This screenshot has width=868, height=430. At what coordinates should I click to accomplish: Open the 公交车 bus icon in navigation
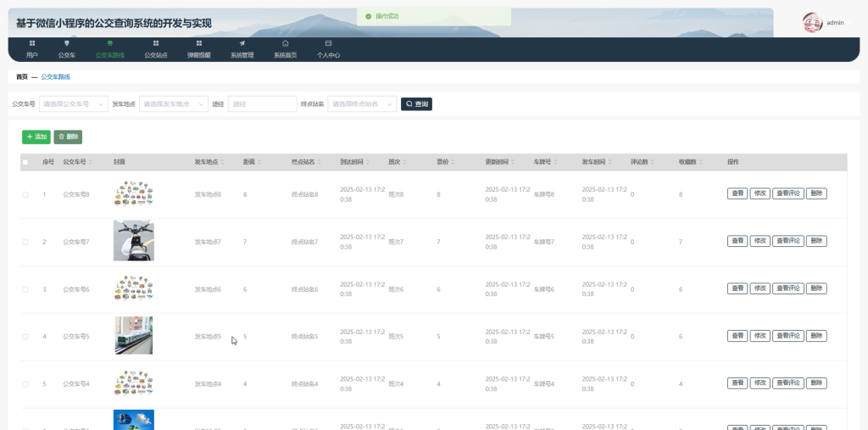66,43
